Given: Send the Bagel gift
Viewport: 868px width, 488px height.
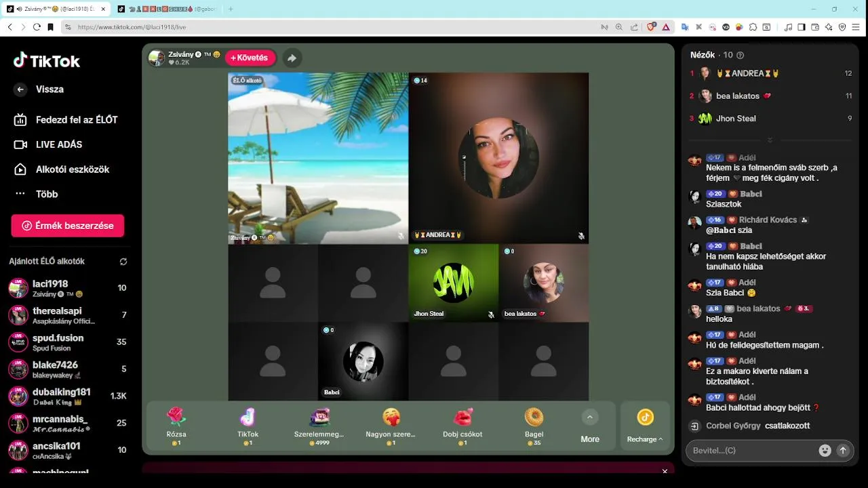Looking at the screenshot, I should point(534,426).
